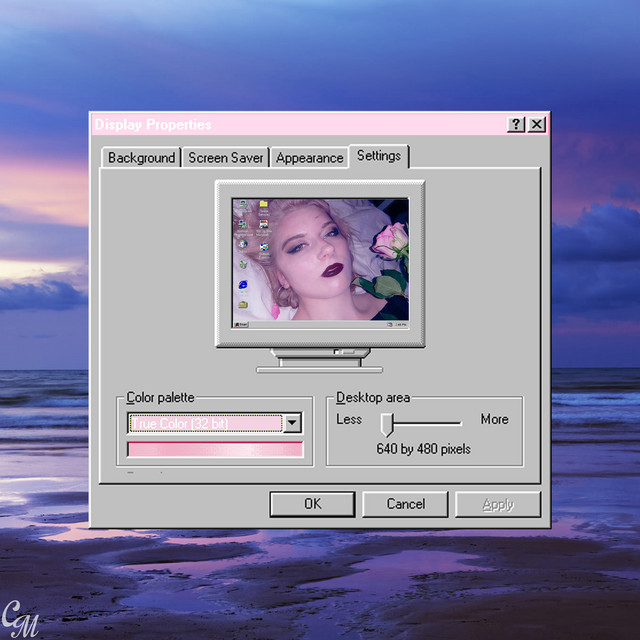Click the Cancel button
Screen dimensions: 640x640
[405, 504]
